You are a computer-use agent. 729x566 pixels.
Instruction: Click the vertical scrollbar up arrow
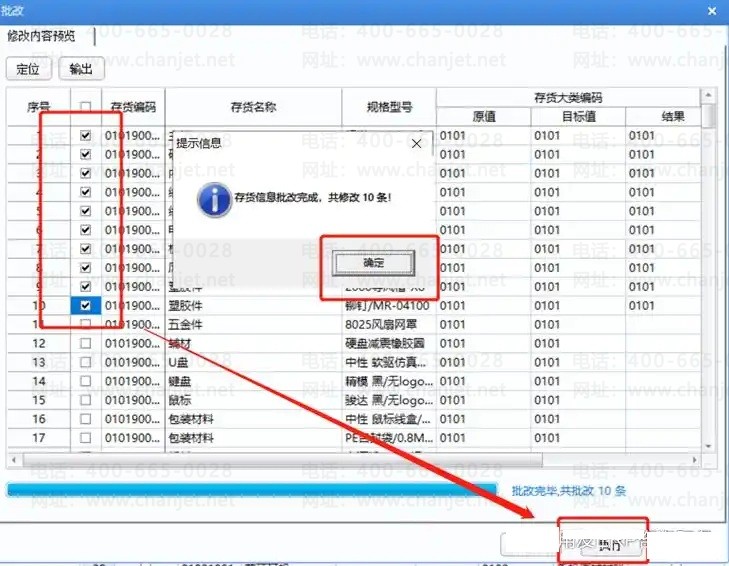pos(708,95)
